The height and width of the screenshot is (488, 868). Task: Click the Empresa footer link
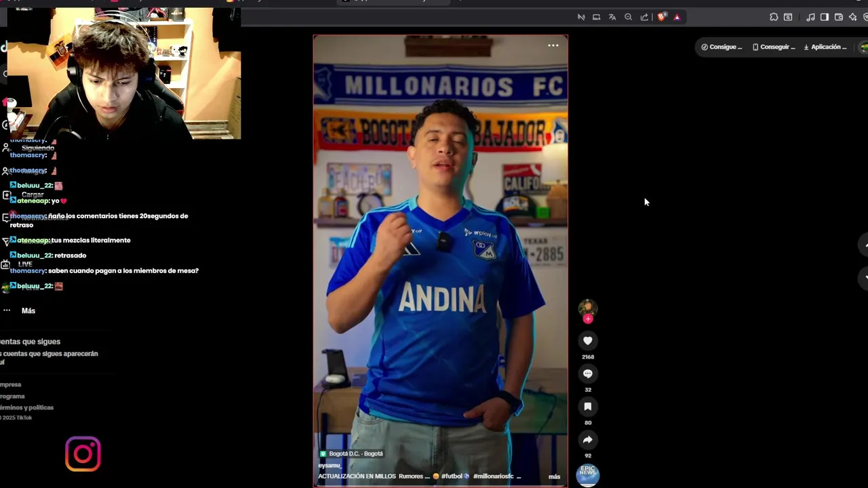[x=11, y=384]
